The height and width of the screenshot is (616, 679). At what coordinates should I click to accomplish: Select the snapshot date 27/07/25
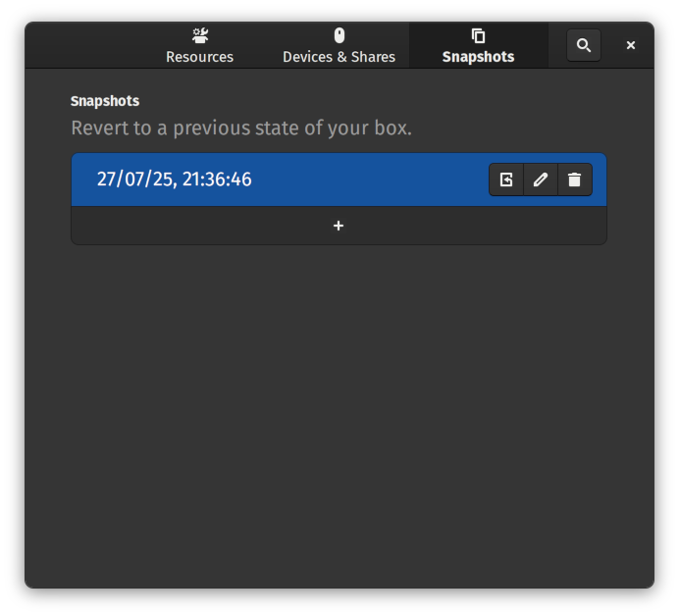[x=133, y=180]
